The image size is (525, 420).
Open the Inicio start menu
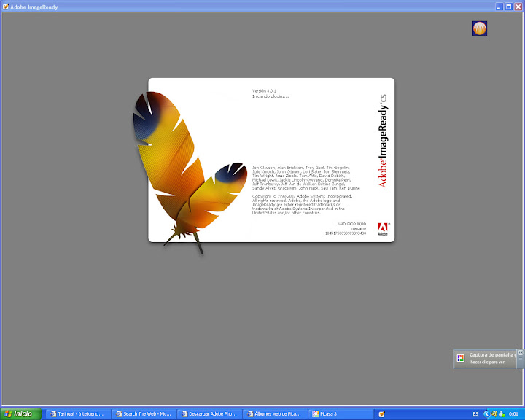point(20,414)
